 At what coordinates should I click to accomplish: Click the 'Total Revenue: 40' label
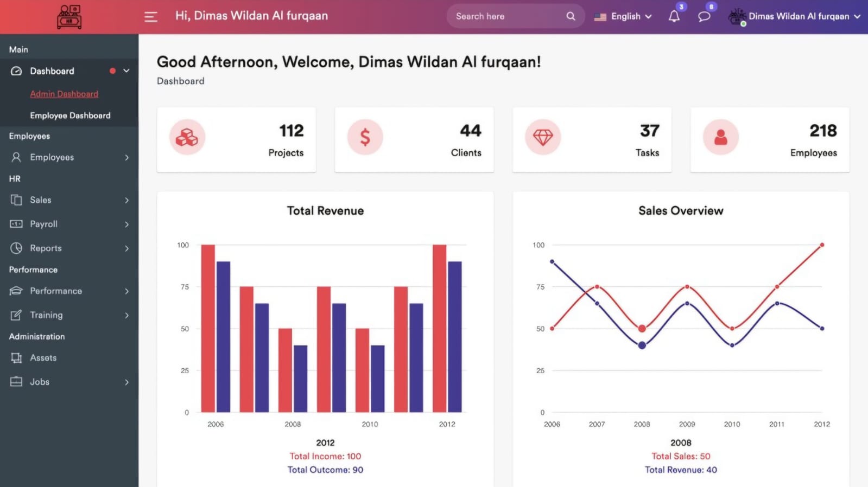pos(681,470)
